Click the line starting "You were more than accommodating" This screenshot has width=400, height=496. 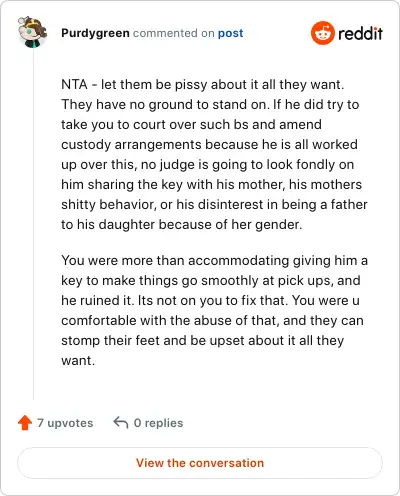pyautogui.click(x=214, y=261)
